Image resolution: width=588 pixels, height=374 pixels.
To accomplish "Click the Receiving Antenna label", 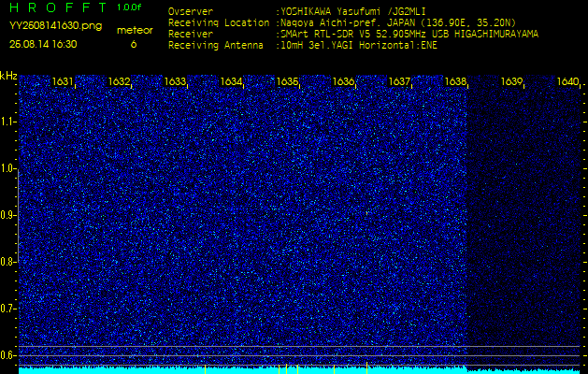I will pyautogui.click(x=216, y=46).
